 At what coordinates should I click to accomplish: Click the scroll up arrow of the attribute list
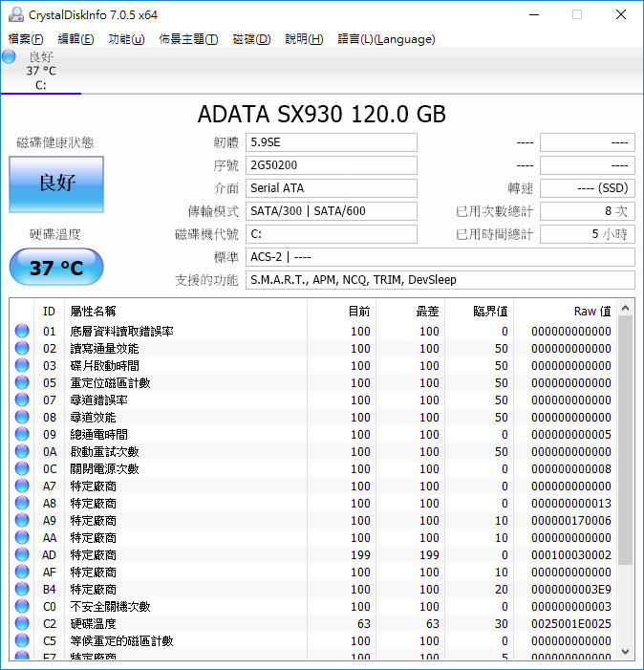626,308
